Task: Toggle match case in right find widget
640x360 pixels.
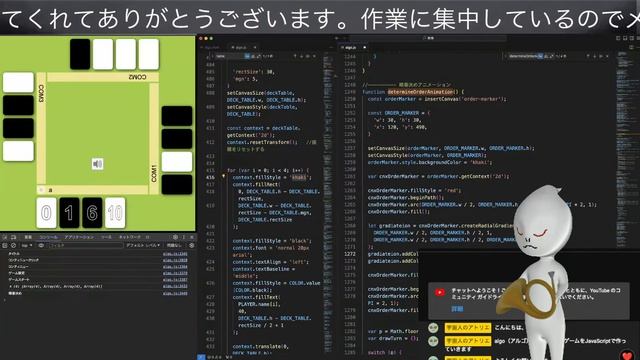Action: click(541, 56)
